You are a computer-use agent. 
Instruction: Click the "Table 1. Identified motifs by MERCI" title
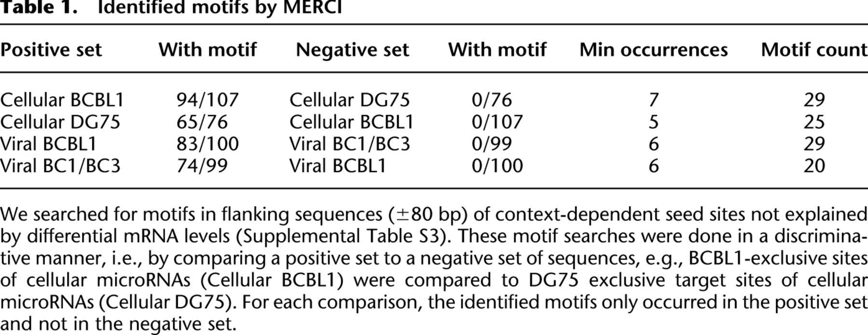171,8
